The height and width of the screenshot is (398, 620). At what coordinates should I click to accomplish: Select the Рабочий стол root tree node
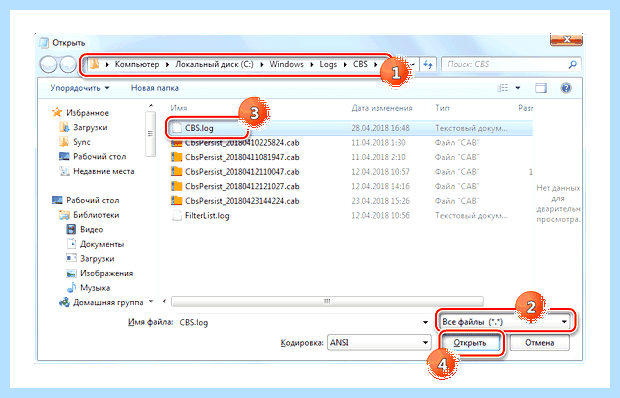coord(85,200)
